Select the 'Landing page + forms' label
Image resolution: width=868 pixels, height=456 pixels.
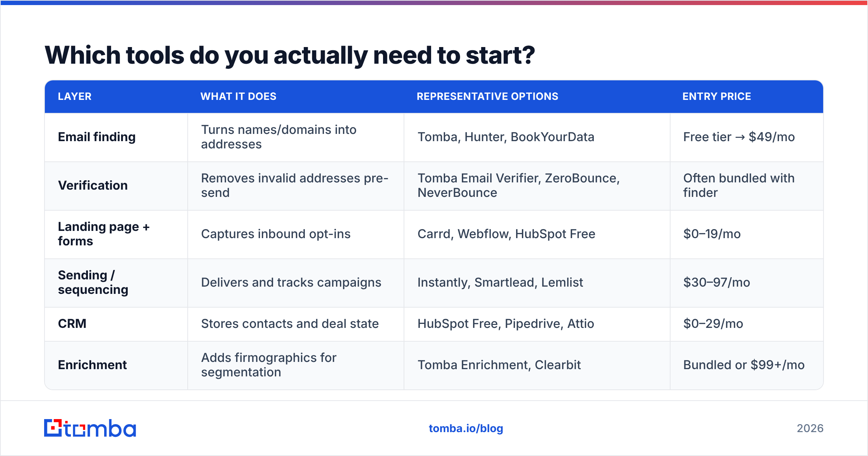104,234
